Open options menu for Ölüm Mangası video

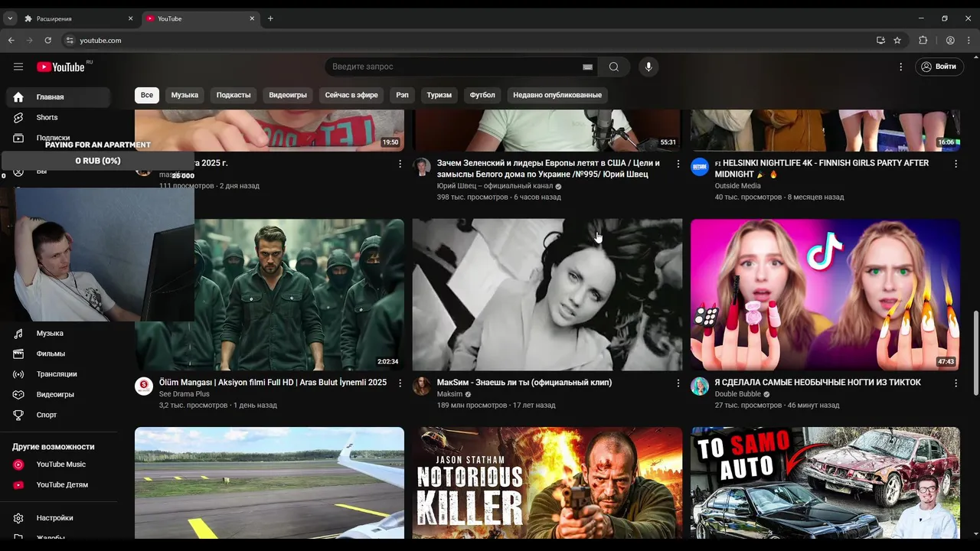point(400,383)
